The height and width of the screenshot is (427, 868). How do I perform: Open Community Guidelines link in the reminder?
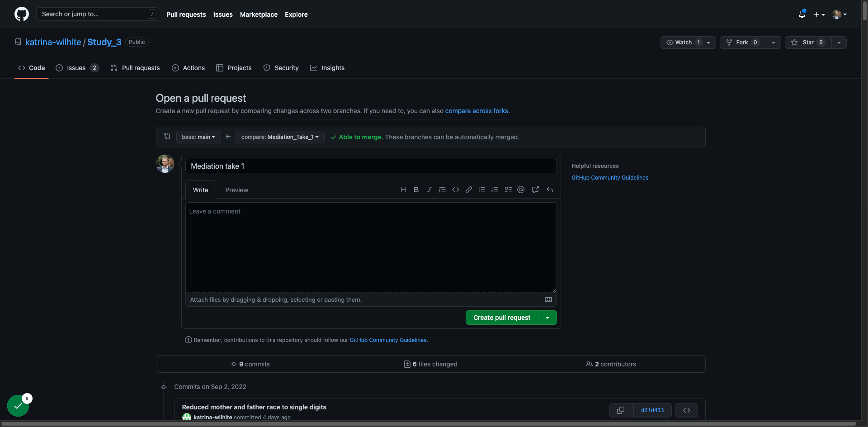[388, 340]
